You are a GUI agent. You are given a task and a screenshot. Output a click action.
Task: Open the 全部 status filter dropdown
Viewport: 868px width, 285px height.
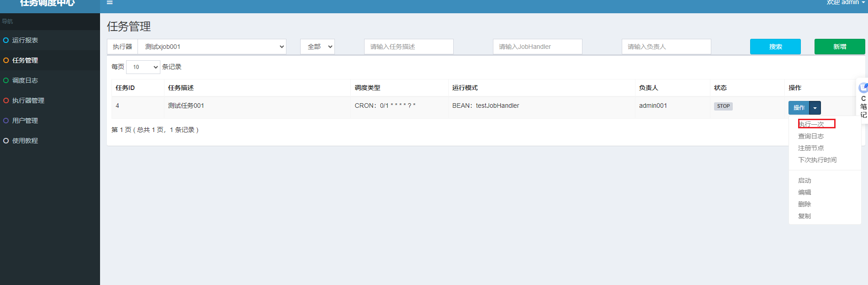click(318, 47)
